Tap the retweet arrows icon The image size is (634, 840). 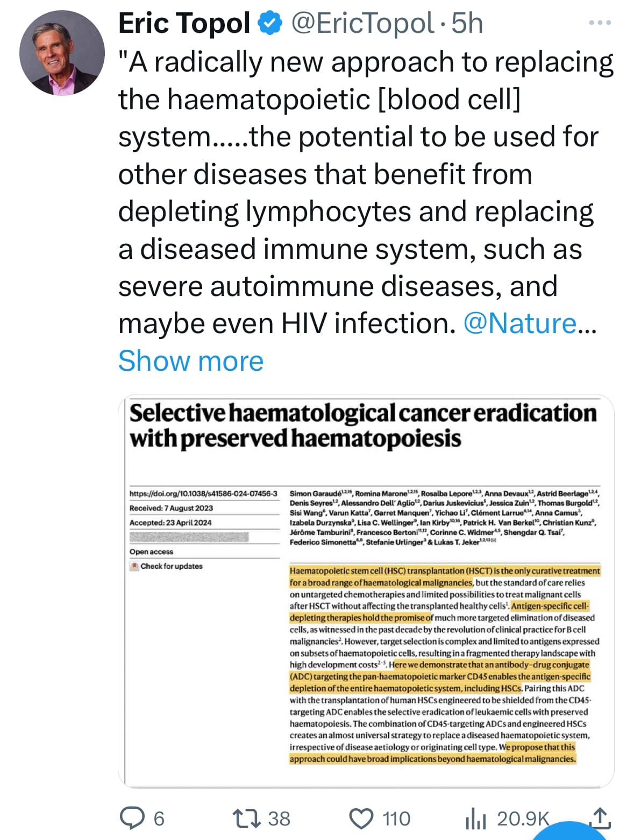[246, 818]
